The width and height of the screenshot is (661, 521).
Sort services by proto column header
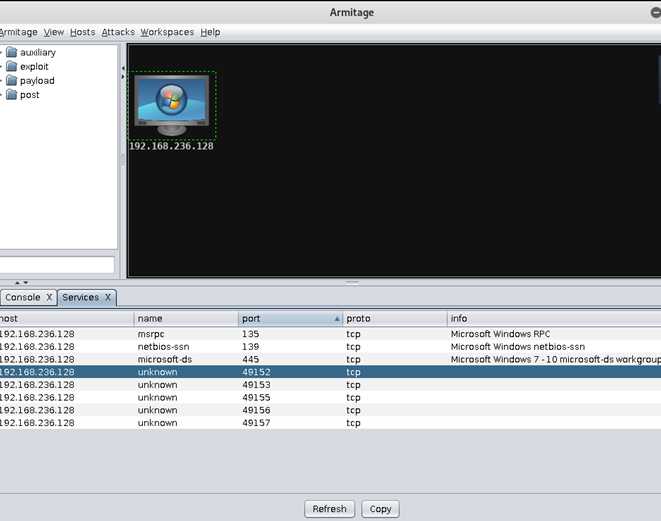point(395,319)
